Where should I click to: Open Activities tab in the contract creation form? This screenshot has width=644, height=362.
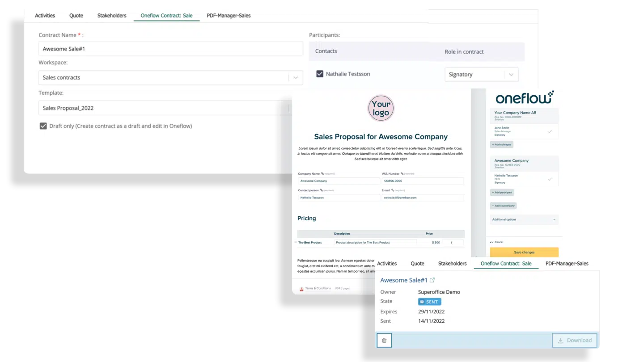(45, 16)
